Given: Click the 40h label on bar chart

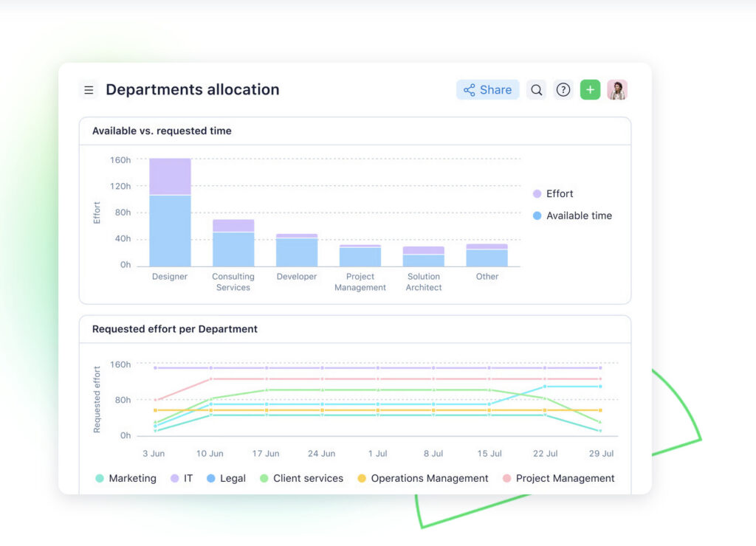Looking at the screenshot, I should point(123,238).
